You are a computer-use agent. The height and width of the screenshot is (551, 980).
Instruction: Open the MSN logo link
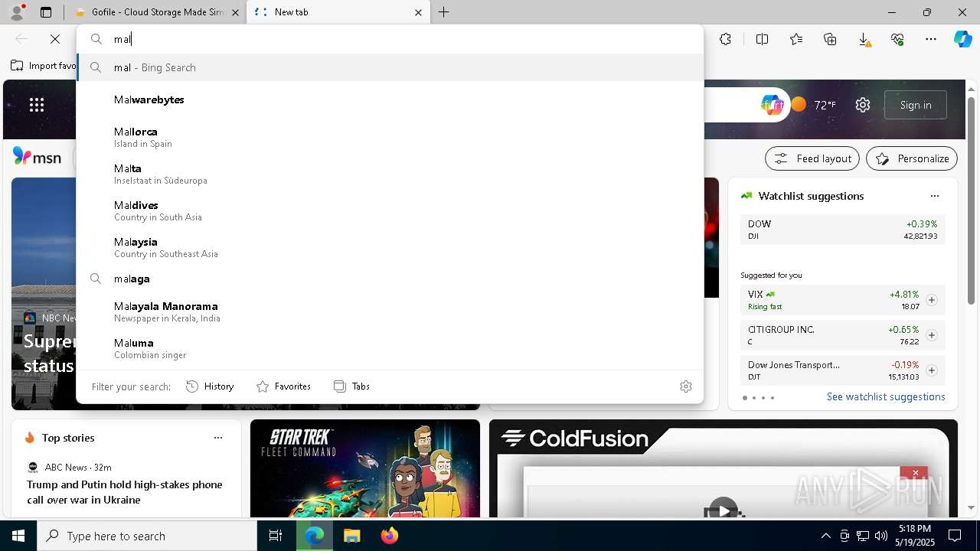point(37,158)
